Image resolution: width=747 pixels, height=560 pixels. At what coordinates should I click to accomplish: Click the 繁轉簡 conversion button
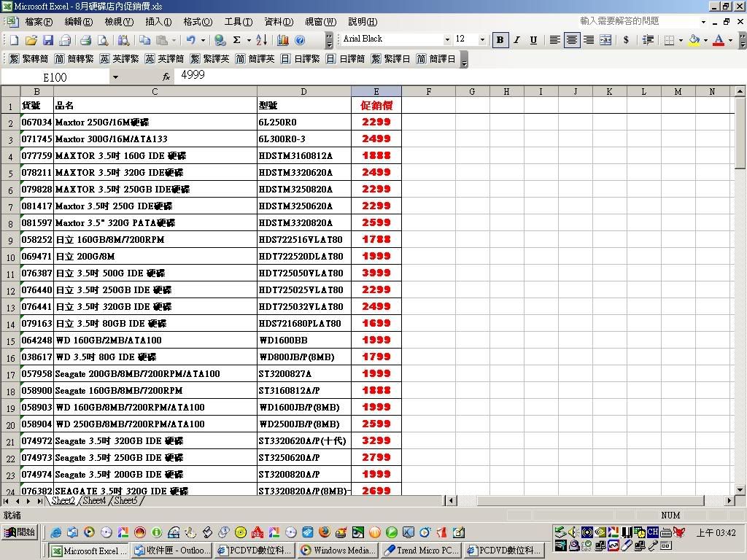point(28,59)
